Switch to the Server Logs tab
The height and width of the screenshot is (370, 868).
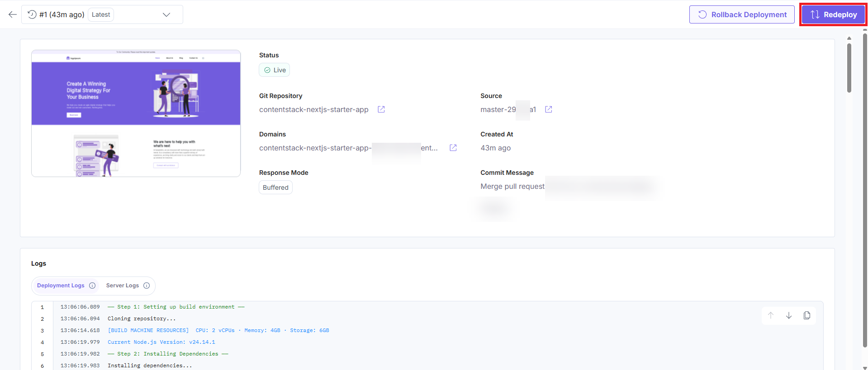point(123,286)
